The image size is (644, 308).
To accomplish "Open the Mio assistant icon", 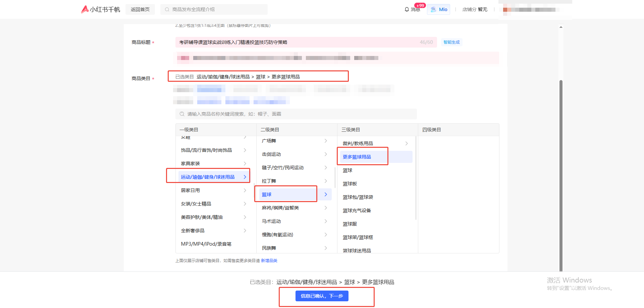I will pyautogui.click(x=433, y=9).
